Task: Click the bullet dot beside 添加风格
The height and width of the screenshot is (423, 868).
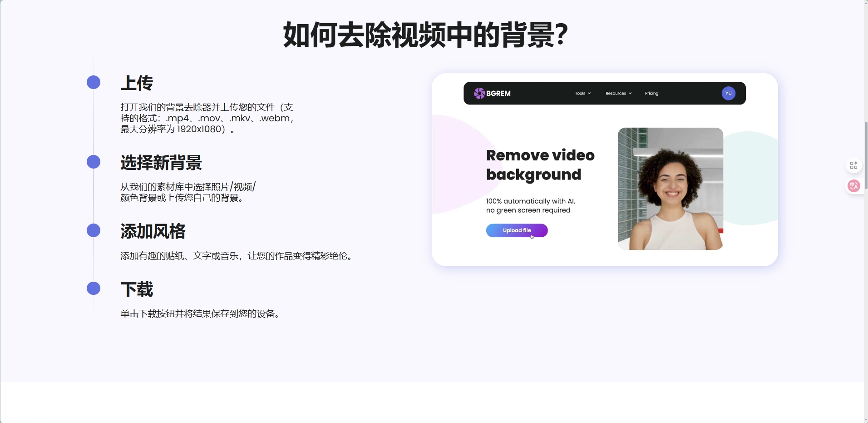Action: tap(94, 230)
